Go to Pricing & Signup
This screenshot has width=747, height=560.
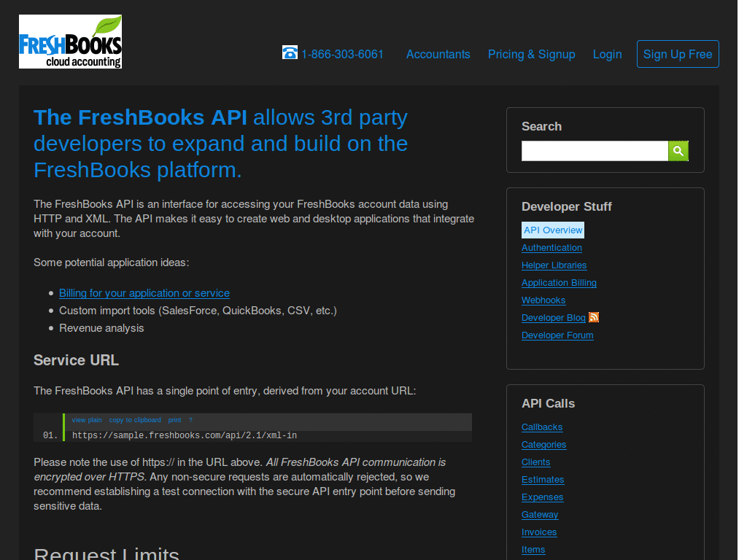531,54
